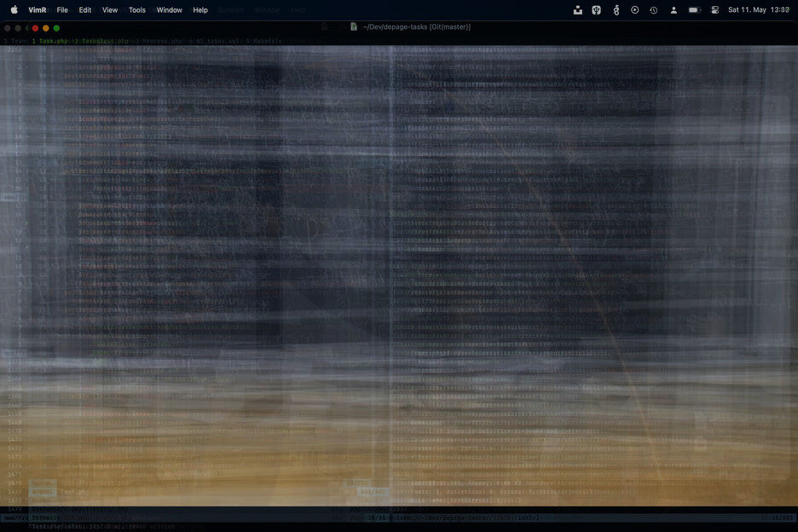Switch to the TasksTest.php tab
Image resolution: width=798 pixels, height=532 pixels.
[x=101, y=41]
